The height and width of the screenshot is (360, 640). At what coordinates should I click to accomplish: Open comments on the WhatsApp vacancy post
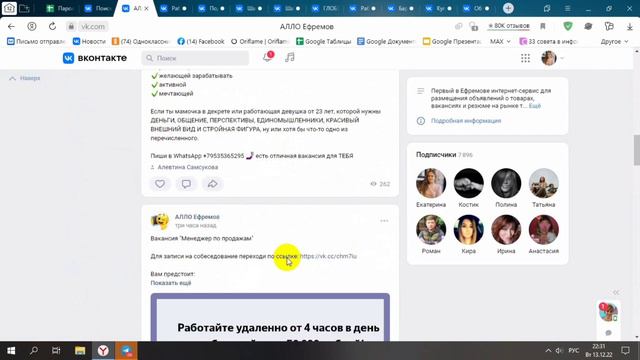[186, 184]
